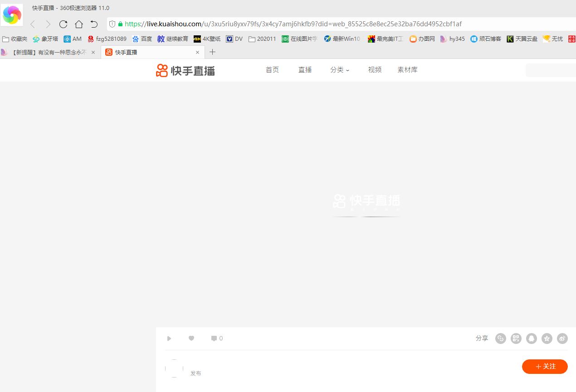Click the browser home icon
Image resolution: width=576 pixels, height=392 pixels.
[78, 24]
